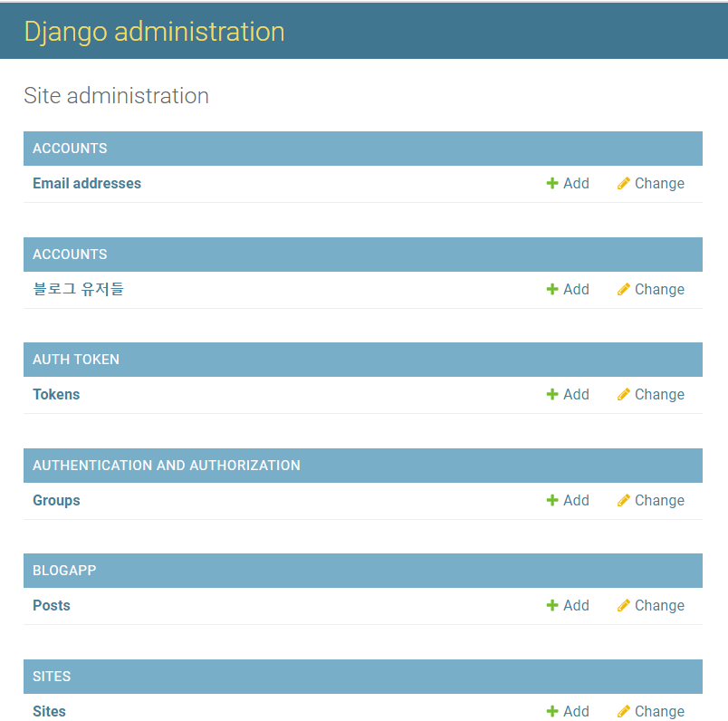Select Add text for Email addresses
This screenshot has width=728, height=721.
point(576,183)
